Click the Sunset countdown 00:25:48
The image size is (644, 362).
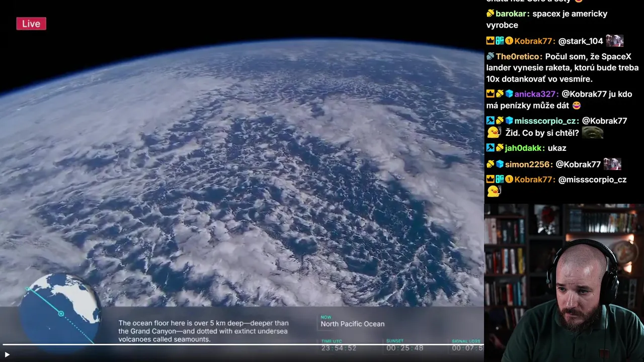click(405, 348)
